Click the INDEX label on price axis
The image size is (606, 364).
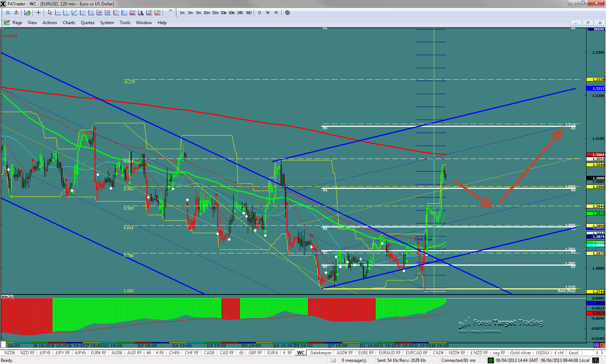(x=597, y=29)
